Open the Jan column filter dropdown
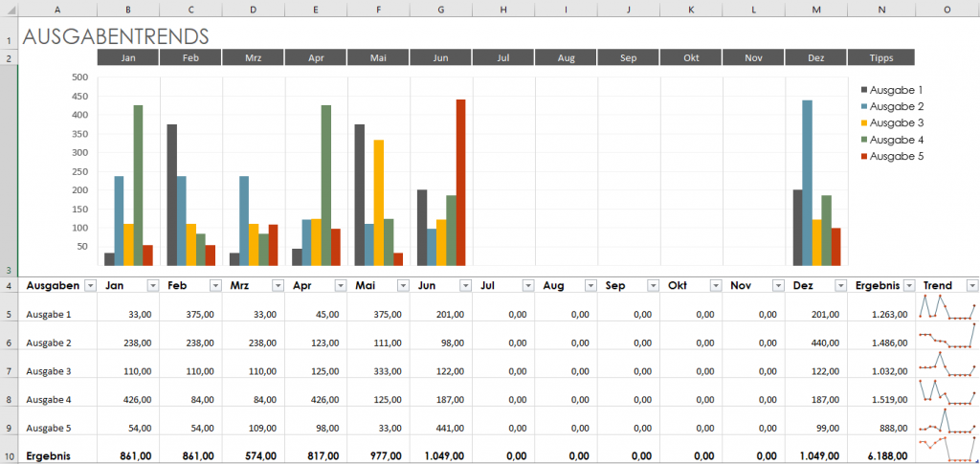Viewport: 980px width, 464px height. [152, 285]
